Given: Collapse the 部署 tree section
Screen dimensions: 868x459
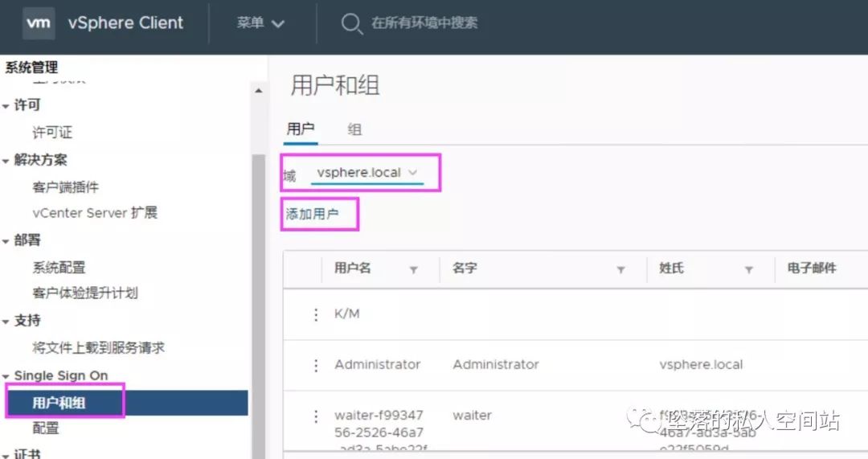Looking at the screenshot, I should coord(6,241).
